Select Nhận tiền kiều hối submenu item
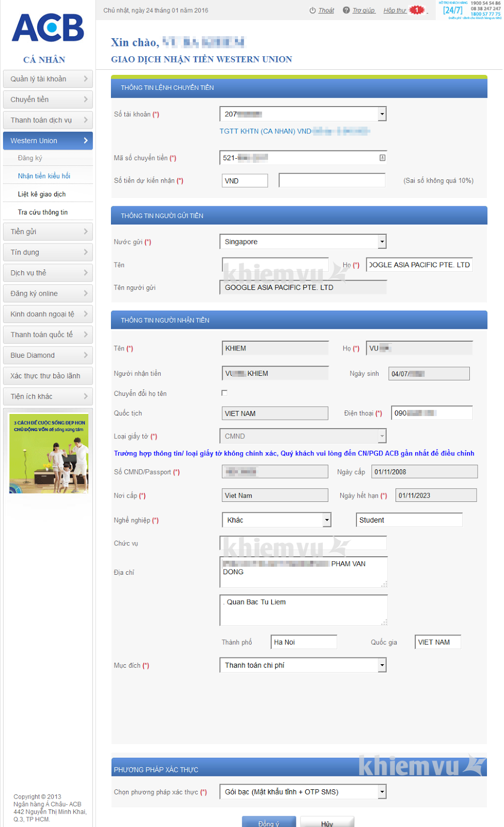Viewport: 504px width, 827px height. click(44, 176)
